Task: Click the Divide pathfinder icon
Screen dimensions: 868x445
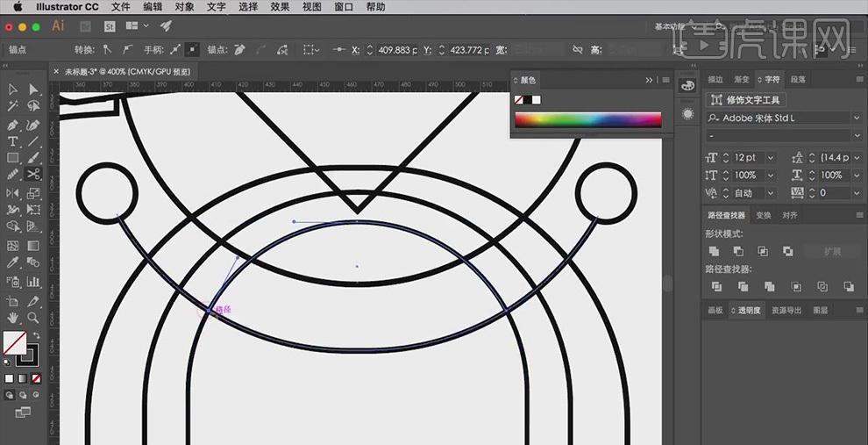Action: [716, 286]
